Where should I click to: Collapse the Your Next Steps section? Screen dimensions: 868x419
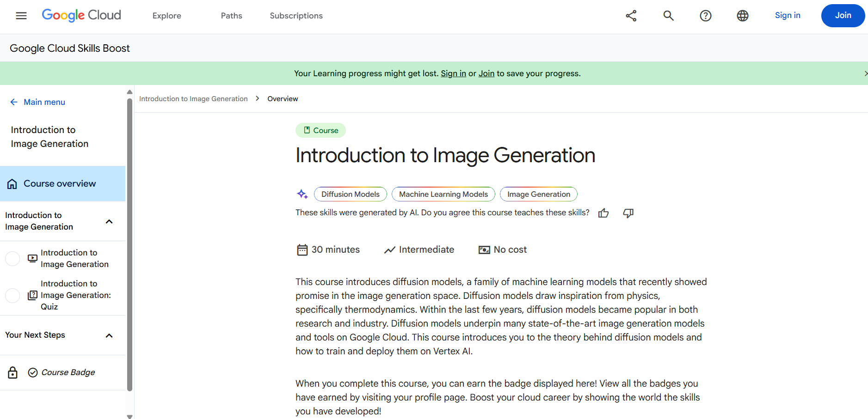point(109,335)
